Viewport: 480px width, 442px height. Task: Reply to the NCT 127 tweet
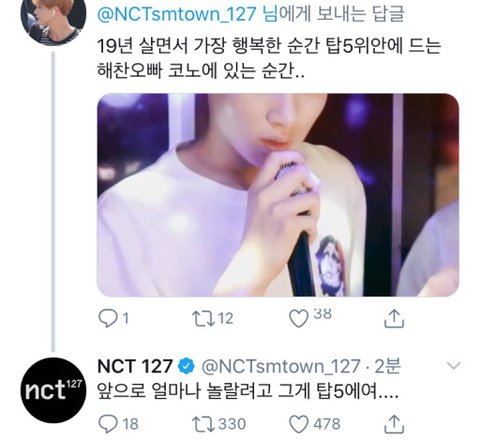108,424
